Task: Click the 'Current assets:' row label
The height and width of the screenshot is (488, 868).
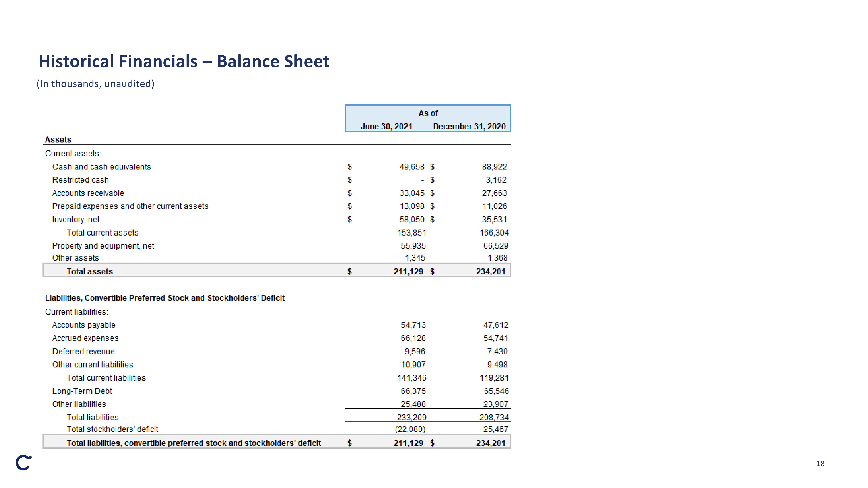Action: coord(73,154)
